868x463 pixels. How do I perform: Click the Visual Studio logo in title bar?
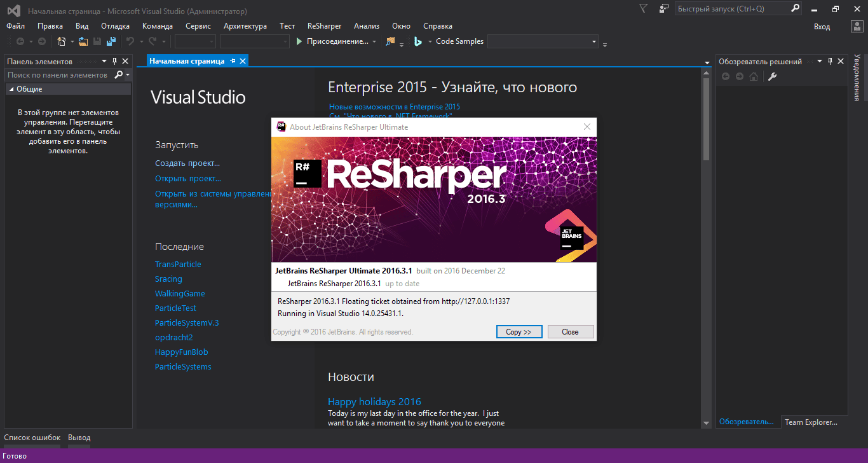point(13,11)
